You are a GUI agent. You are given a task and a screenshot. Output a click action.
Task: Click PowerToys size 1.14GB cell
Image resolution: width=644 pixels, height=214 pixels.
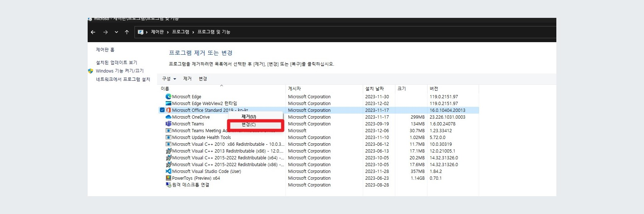pos(418,178)
